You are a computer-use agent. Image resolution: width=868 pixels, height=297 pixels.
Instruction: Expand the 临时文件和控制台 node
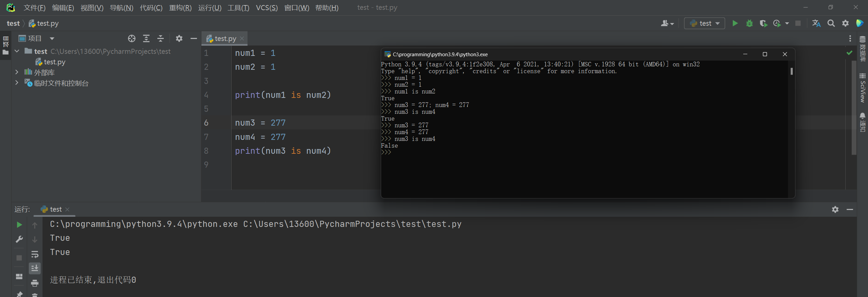(17, 83)
